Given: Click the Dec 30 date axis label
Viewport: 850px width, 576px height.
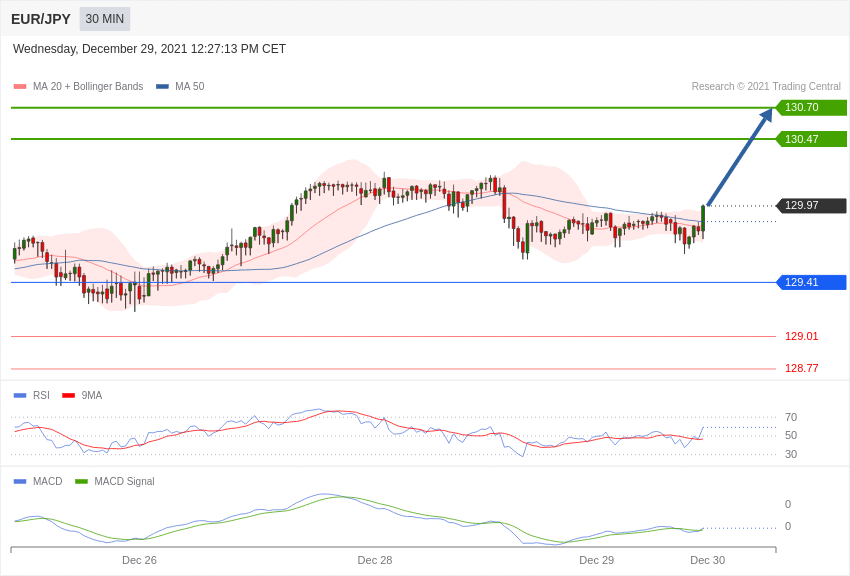Looking at the screenshot, I should (x=707, y=560).
